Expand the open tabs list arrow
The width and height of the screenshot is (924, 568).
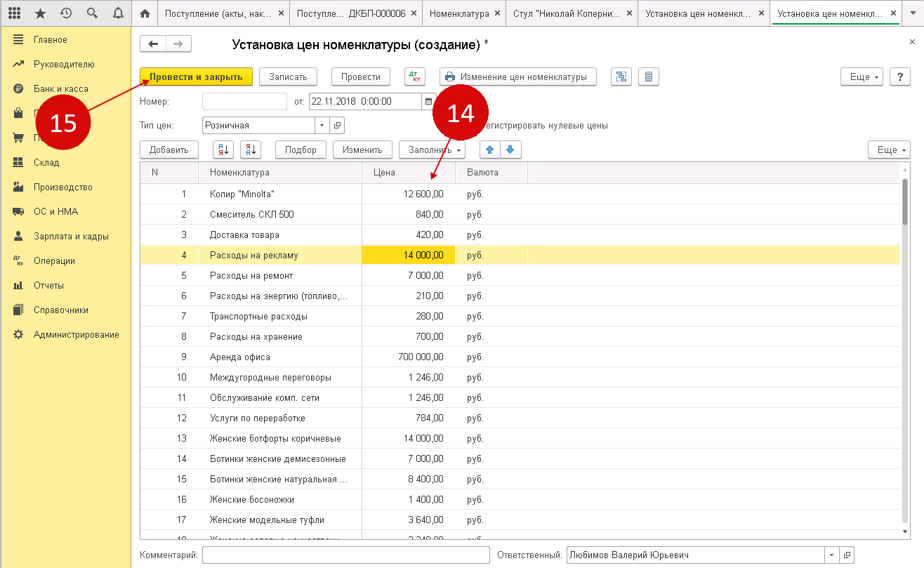tap(913, 13)
